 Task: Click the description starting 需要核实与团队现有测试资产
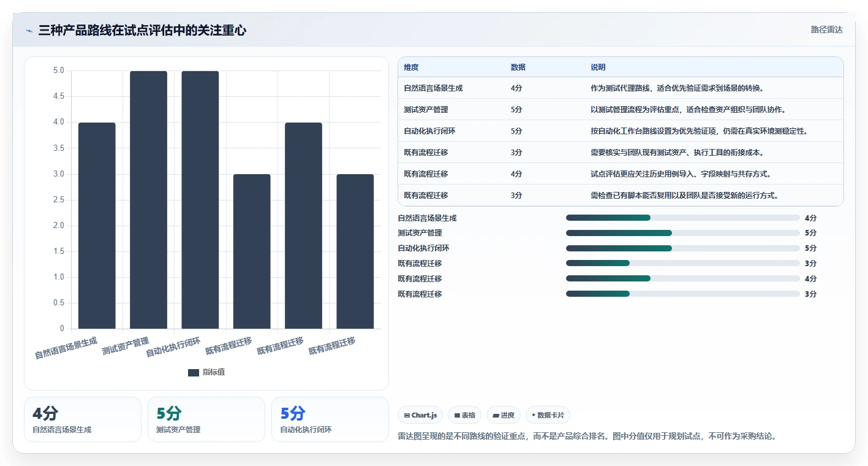coord(678,153)
